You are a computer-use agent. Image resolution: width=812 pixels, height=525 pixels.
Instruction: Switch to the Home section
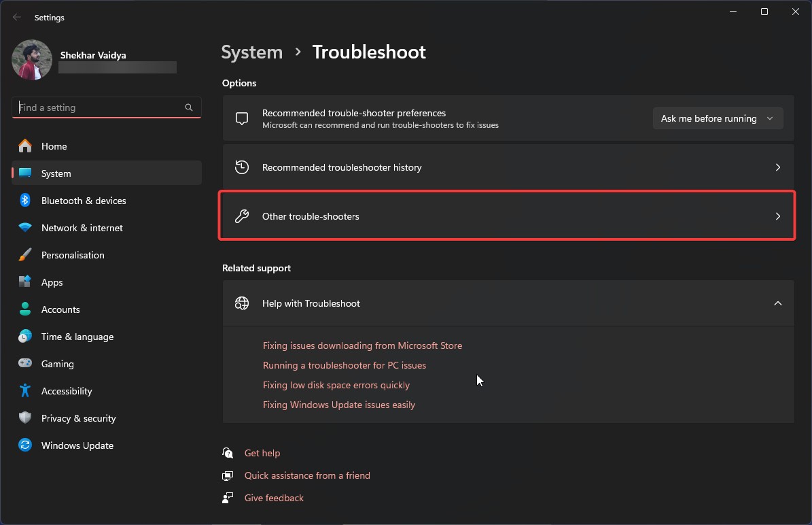55,146
